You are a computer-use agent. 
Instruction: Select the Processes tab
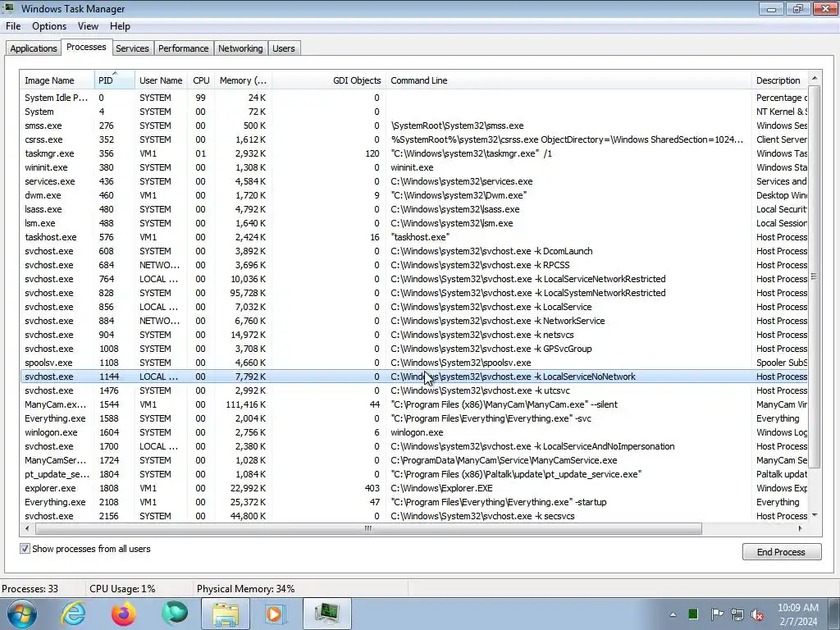coord(86,47)
